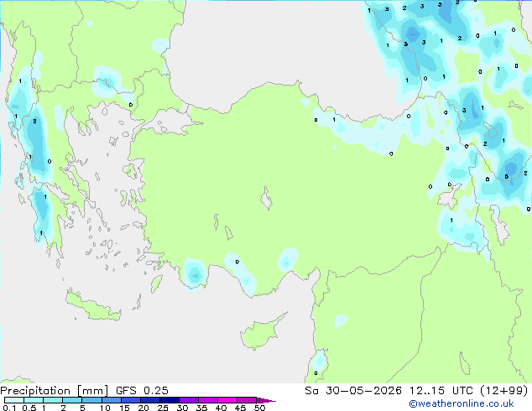The width and height of the screenshot is (532, 411).
Task: Click the '(12+99)' forecast offset text
Action: coord(504,390)
